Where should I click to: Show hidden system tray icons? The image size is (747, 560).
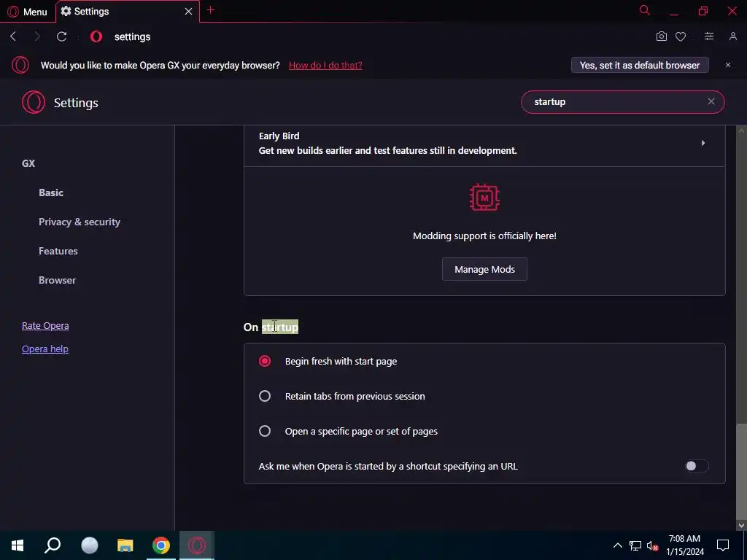pyautogui.click(x=617, y=545)
